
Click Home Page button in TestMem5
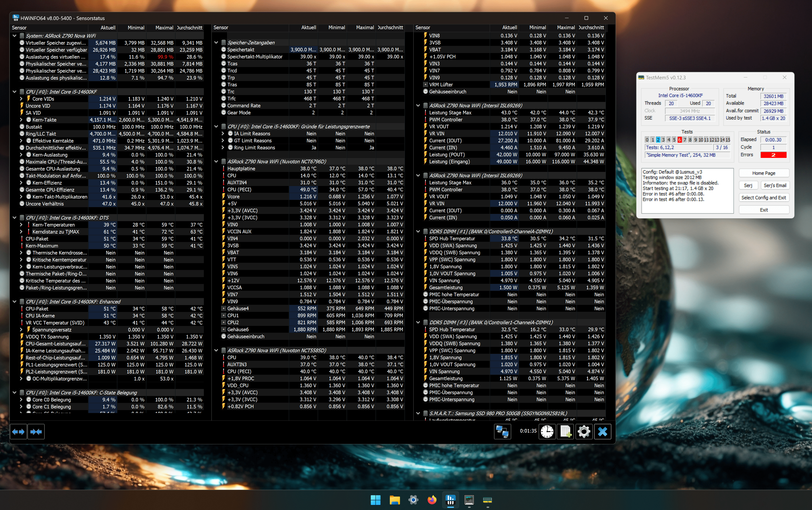[764, 173]
